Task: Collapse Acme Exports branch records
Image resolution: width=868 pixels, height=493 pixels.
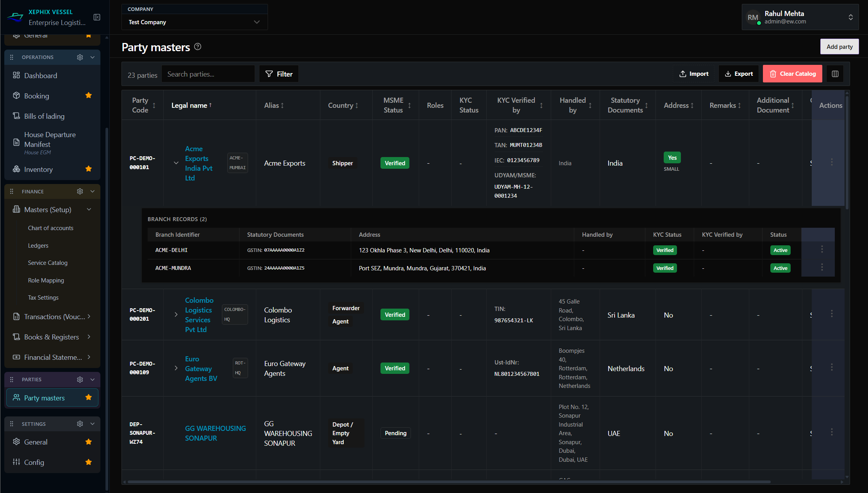Action: 176,163
